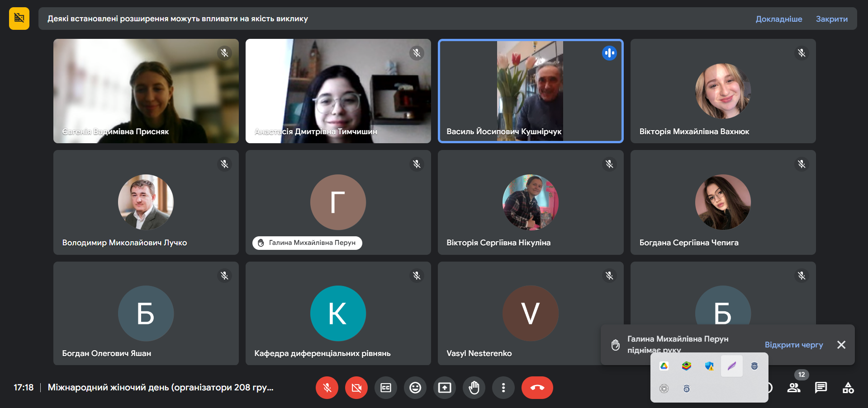The width and height of the screenshot is (868, 408).
Task: Open the chat messages icon
Action: coord(821,388)
